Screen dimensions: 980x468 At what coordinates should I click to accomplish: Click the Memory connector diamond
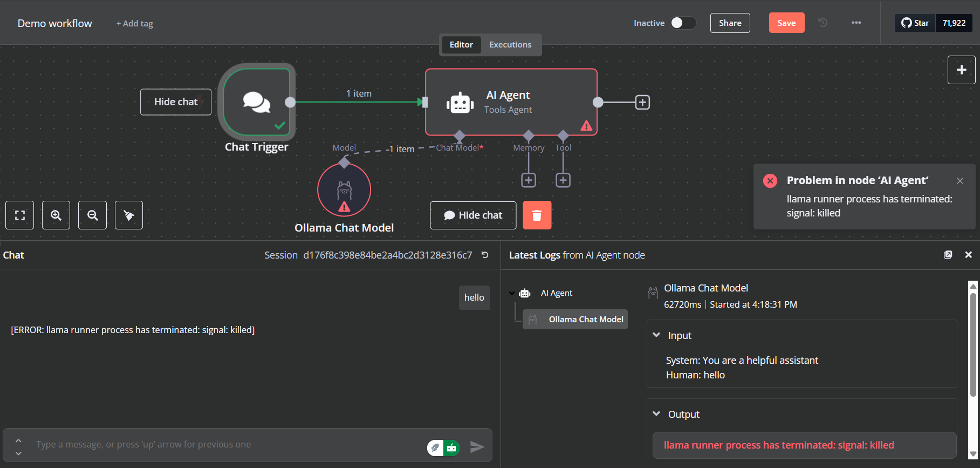529,135
